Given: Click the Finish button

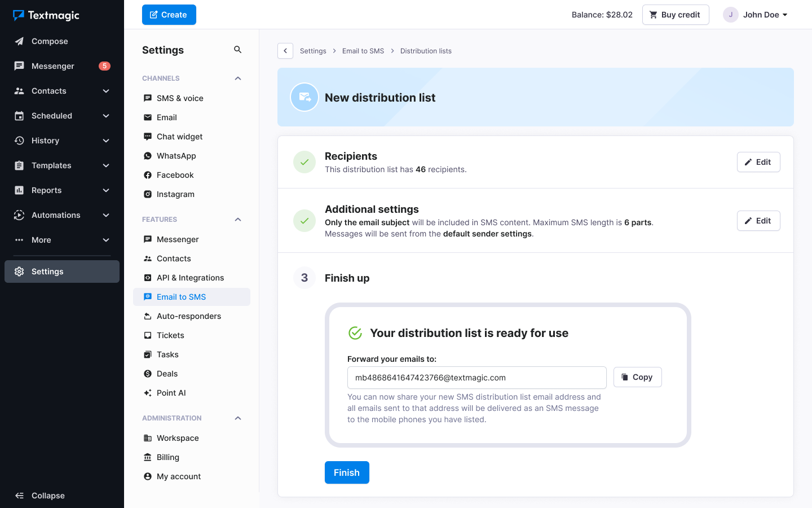Looking at the screenshot, I should (347, 472).
